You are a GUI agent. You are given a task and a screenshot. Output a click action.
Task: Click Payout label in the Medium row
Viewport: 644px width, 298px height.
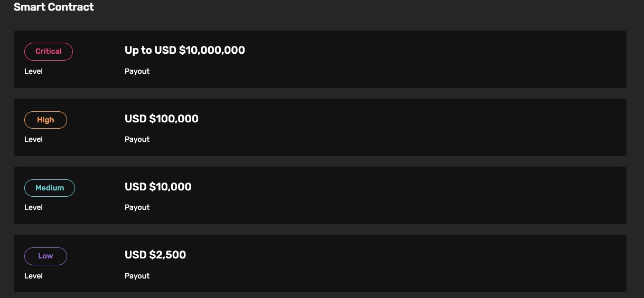[137, 207]
